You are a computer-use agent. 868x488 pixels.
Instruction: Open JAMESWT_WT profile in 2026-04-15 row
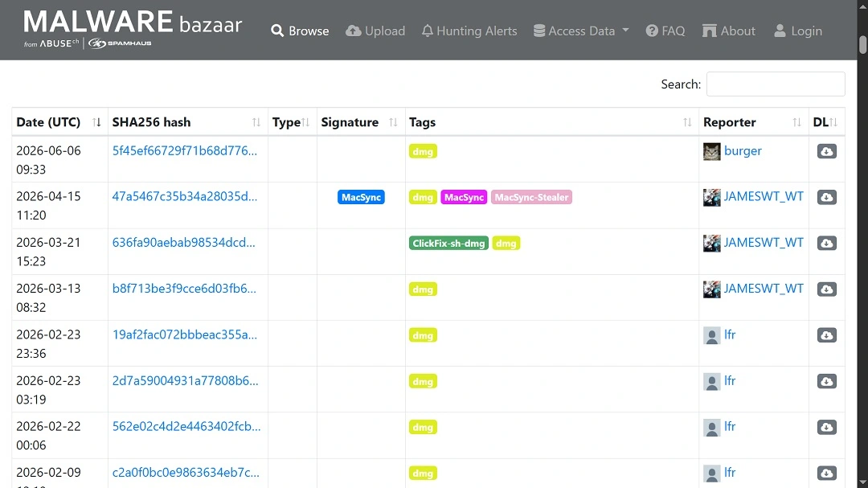click(x=764, y=197)
